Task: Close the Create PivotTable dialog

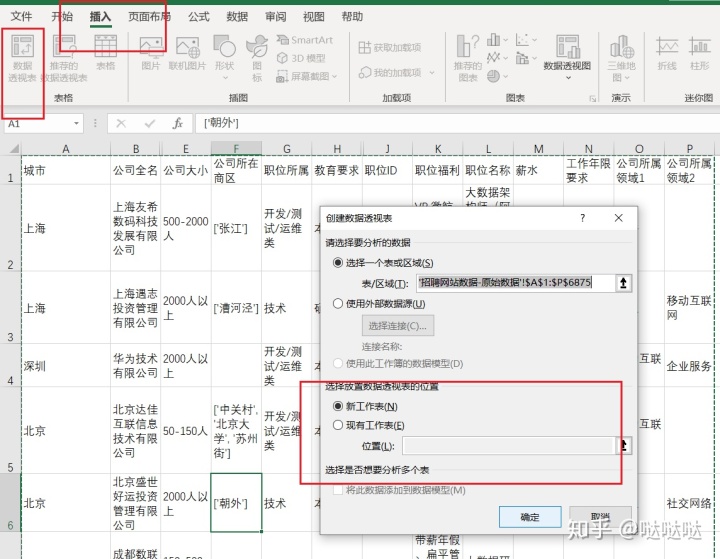Action: click(x=619, y=218)
